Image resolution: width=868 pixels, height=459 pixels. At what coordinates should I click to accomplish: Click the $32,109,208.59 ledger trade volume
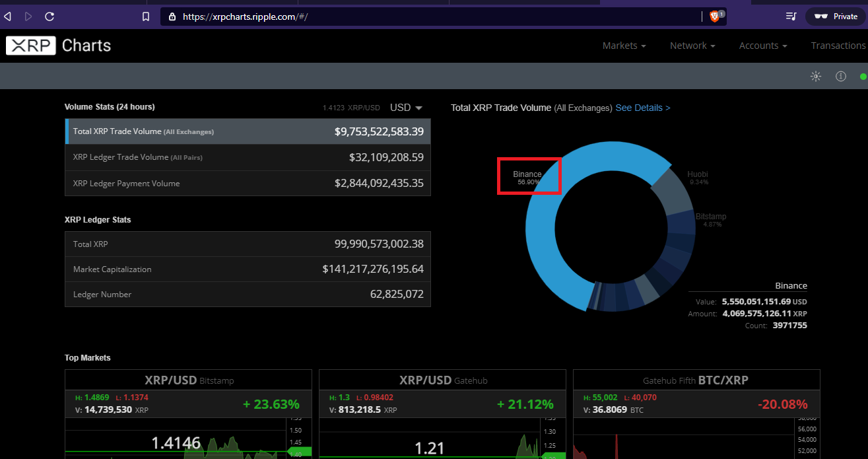386,157
